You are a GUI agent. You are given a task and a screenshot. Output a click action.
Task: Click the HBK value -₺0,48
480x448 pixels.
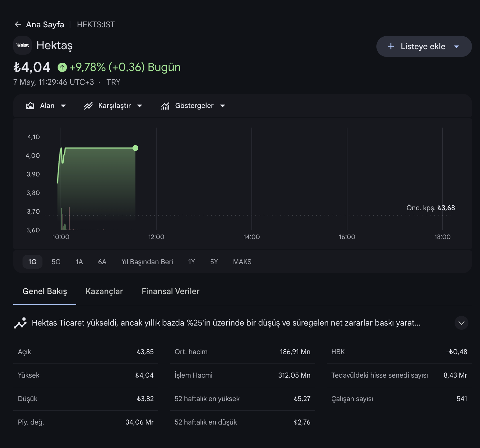(x=457, y=352)
